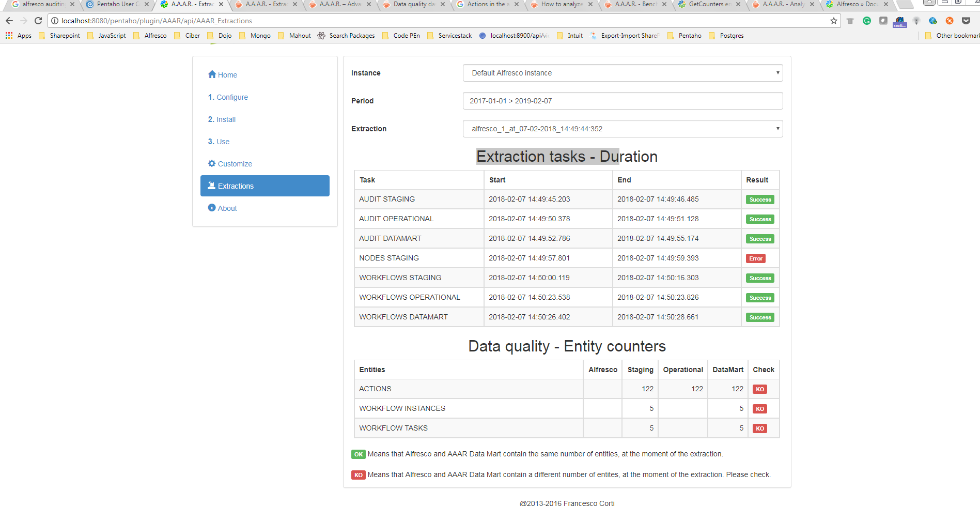The width and height of the screenshot is (980, 506).
Task: Open the Search Packages bookmark icon
Action: coord(321,36)
